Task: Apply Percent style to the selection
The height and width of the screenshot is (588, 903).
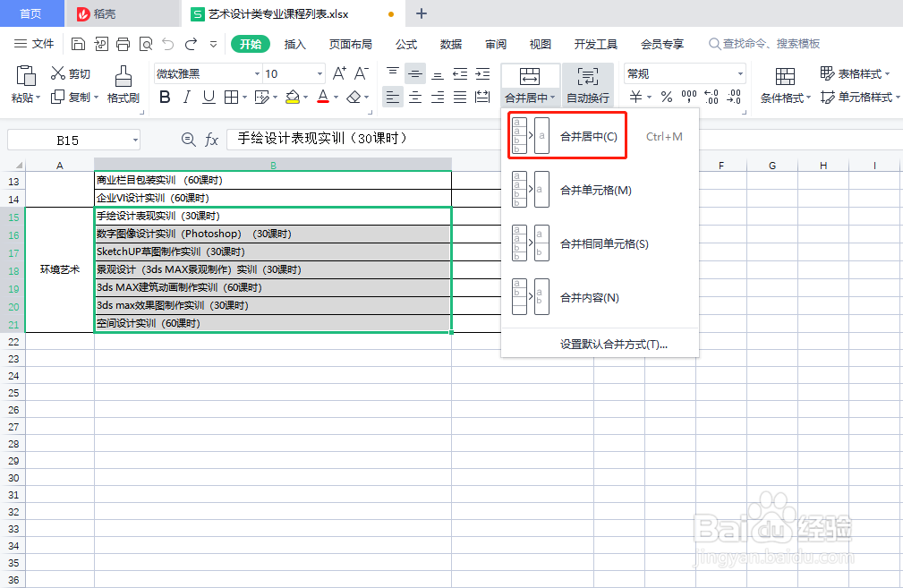Action: click(666, 97)
